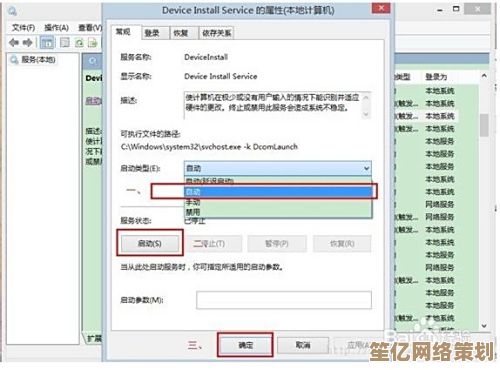Click the Services list scrollbar down arrow

(x=484, y=326)
